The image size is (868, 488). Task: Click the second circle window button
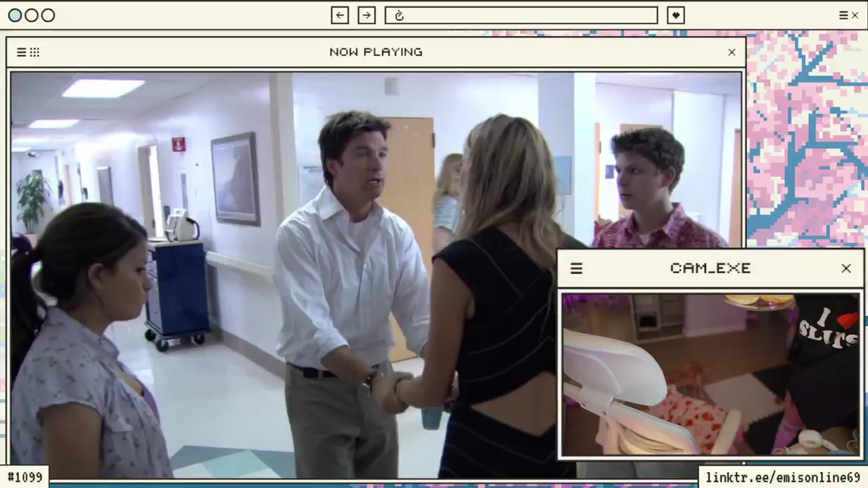pos(31,15)
